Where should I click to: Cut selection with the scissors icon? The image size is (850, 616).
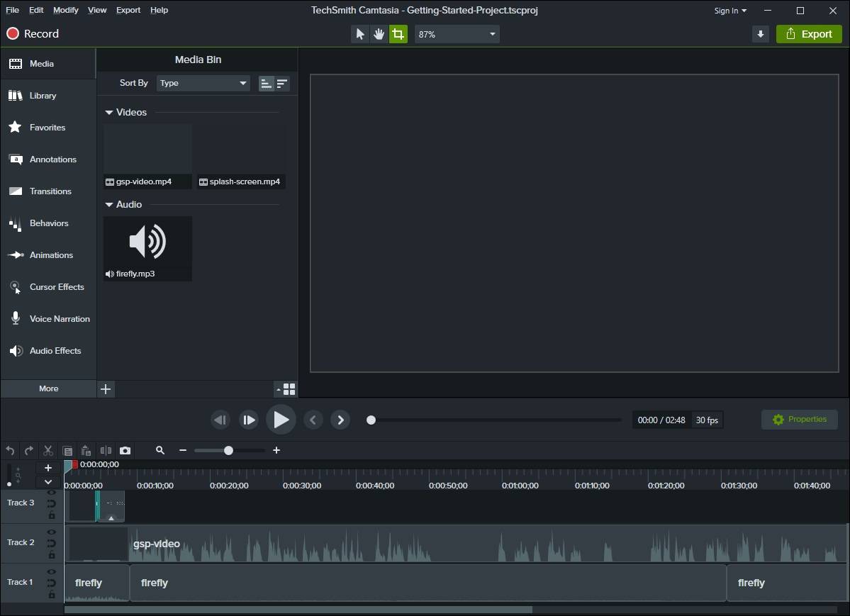48,450
